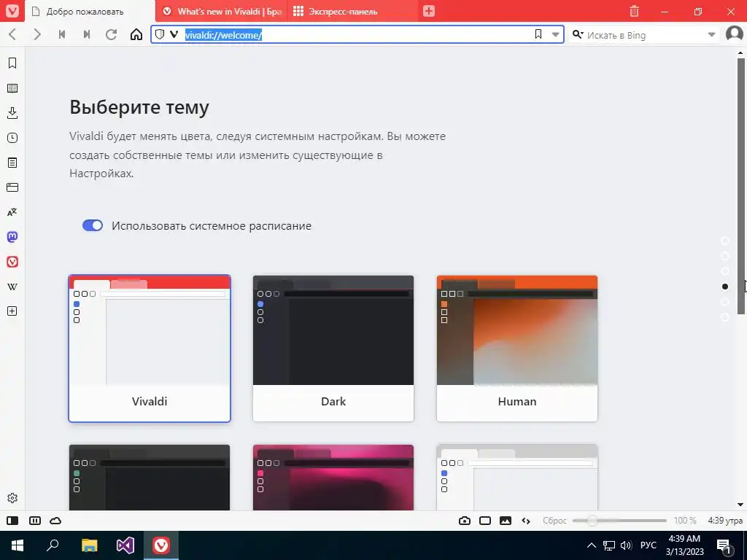The height and width of the screenshot is (560, 747).
Task: Jump to the last welcome step dot
Action: (x=725, y=317)
